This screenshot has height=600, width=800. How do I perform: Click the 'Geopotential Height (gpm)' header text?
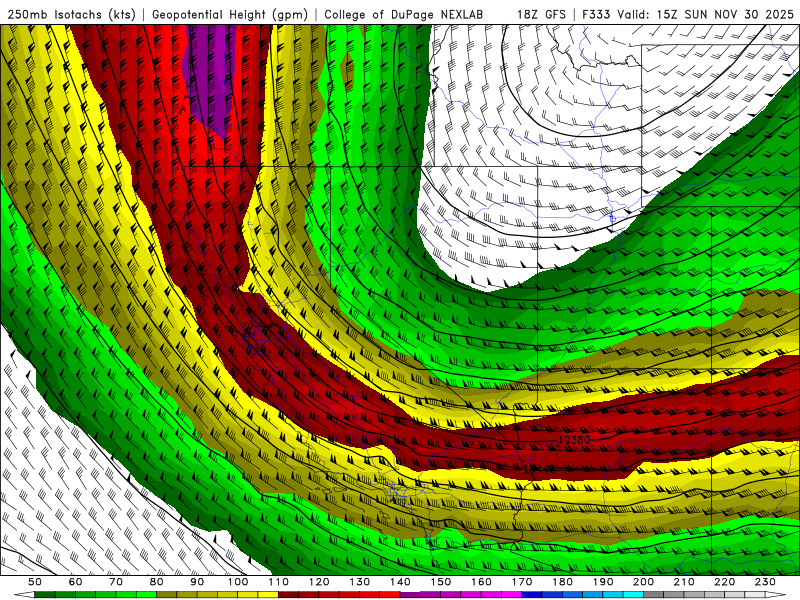230,15
